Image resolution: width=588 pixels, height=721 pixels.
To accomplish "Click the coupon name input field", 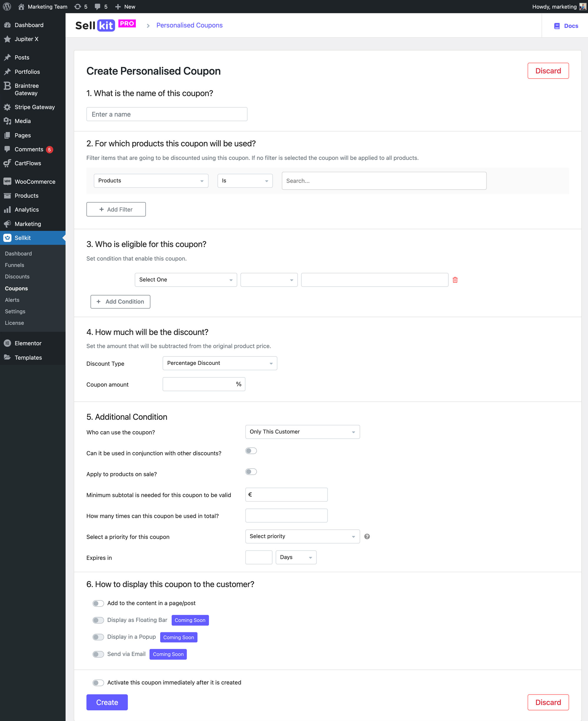I will point(167,114).
